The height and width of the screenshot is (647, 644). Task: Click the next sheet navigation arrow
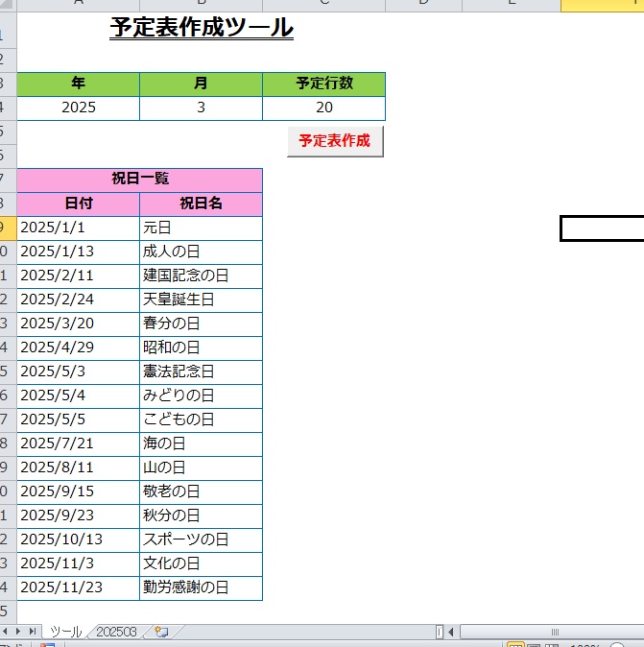tap(17, 632)
